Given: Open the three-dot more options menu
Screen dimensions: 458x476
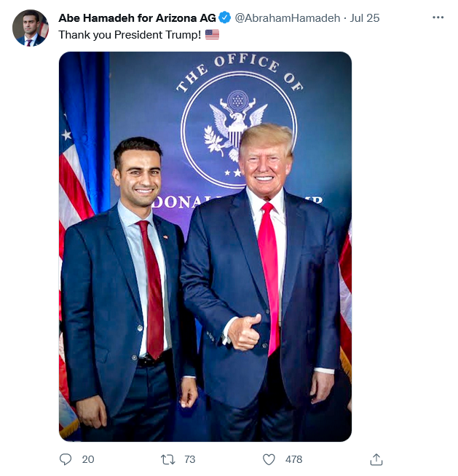Looking at the screenshot, I should [438, 17].
